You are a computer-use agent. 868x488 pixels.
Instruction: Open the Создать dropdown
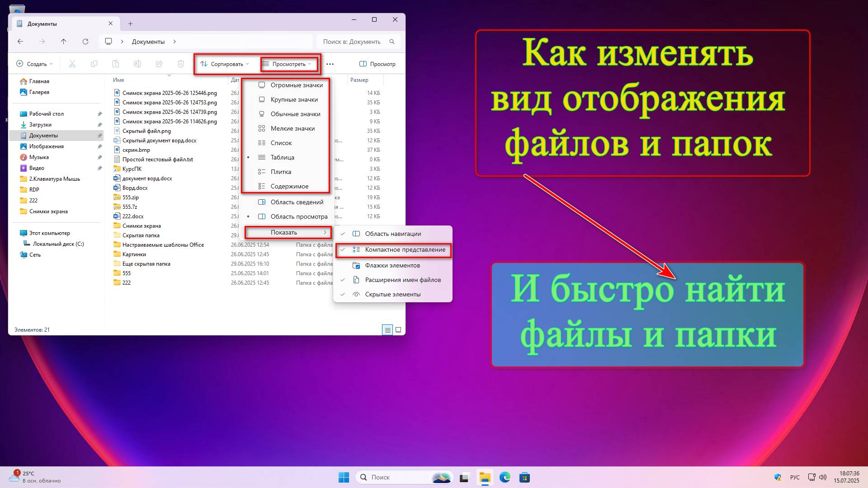tap(34, 64)
